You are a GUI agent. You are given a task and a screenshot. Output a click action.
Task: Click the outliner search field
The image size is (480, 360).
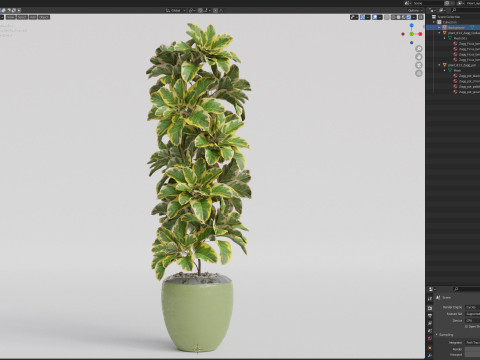(466, 10)
